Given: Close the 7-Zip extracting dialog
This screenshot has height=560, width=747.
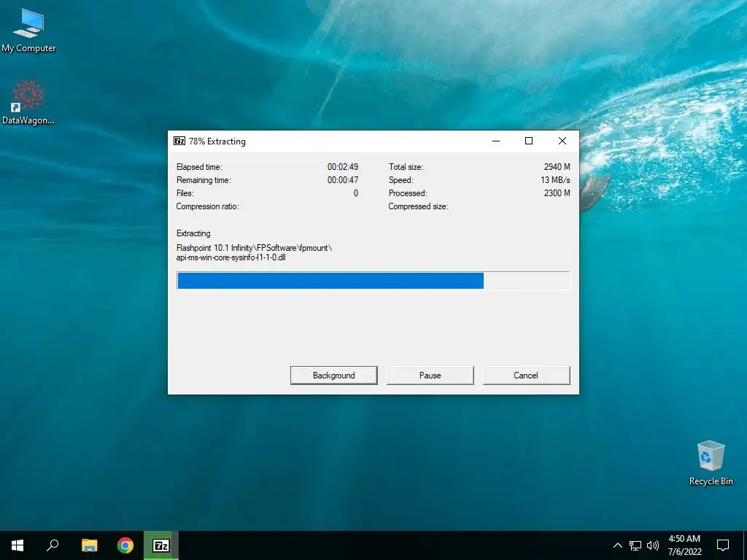Looking at the screenshot, I should [562, 141].
